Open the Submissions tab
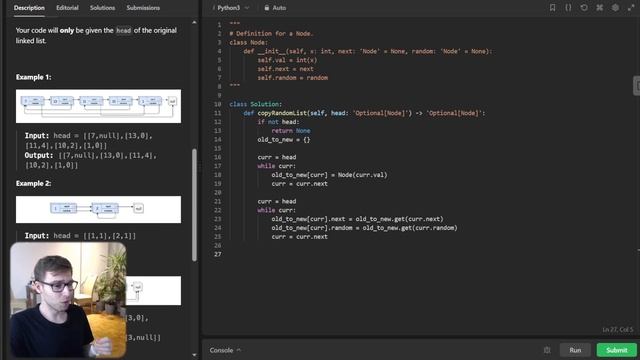Viewport: 640px width, 360px height. [x=143, y=8]
